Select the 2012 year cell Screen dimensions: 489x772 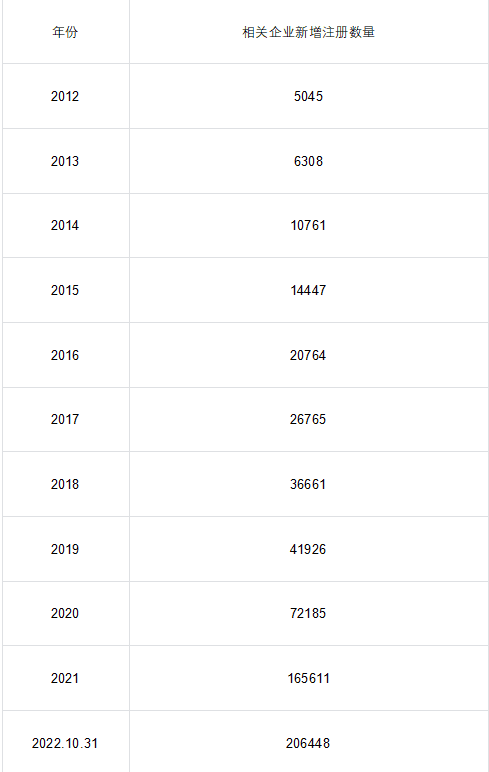pos(65,96)
